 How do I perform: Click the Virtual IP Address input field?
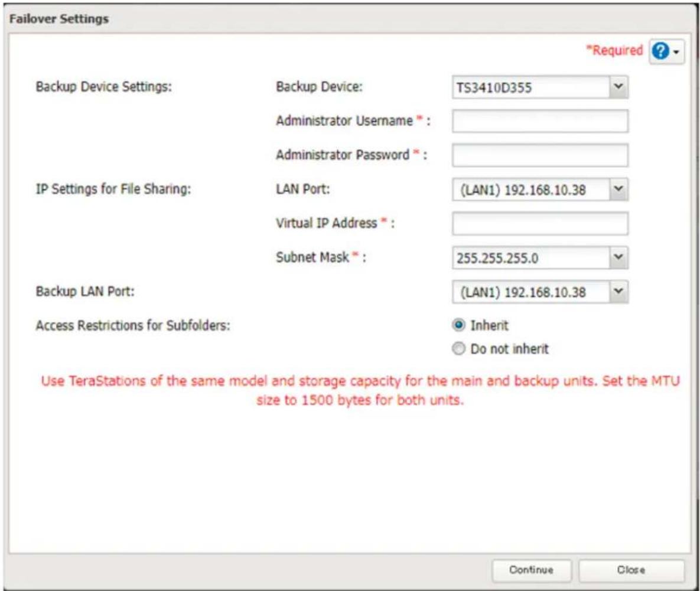point(540,223)
